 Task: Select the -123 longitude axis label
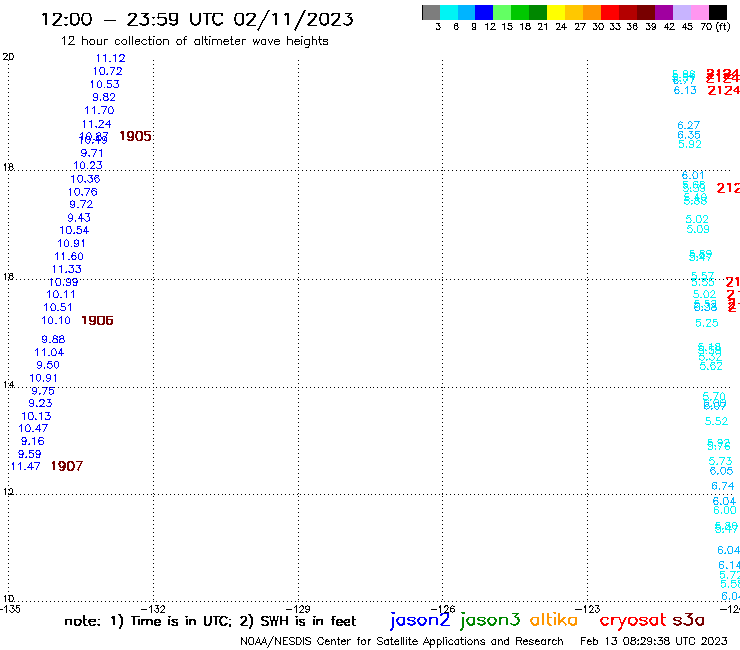(588, 609)
